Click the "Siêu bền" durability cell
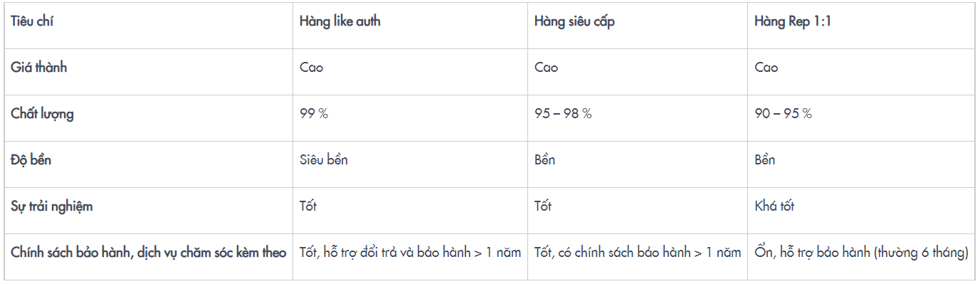The image size is (980, 284). tap(324, 160)
